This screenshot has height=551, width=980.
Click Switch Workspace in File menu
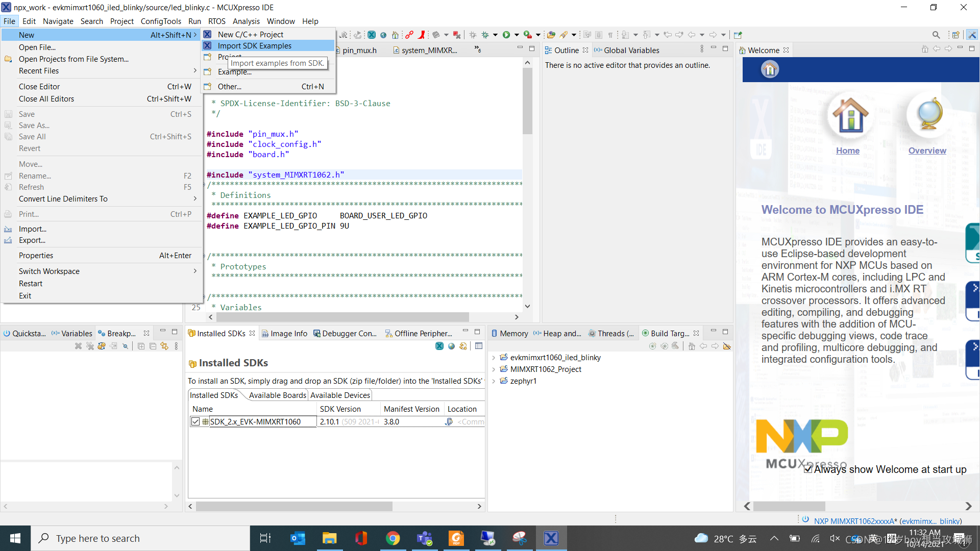coord(49,271)
